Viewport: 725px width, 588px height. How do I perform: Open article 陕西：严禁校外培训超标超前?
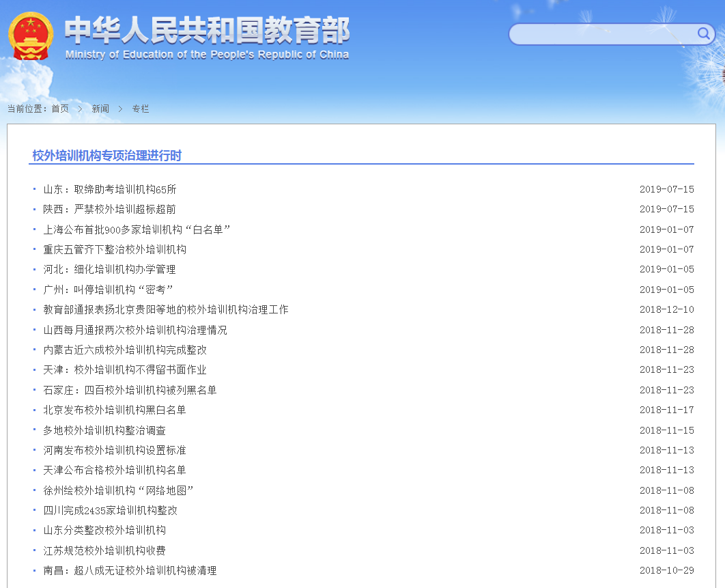point(109,209)
